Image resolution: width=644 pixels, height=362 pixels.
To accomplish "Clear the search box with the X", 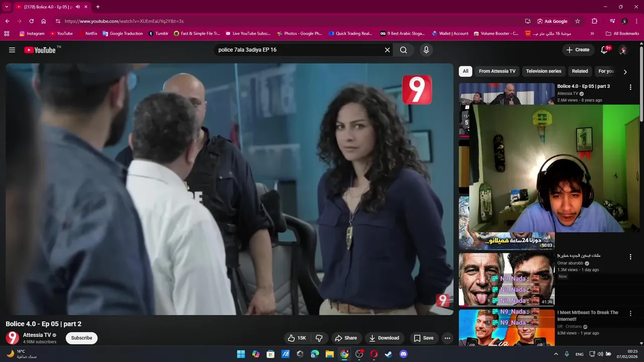I will point(387,50).
